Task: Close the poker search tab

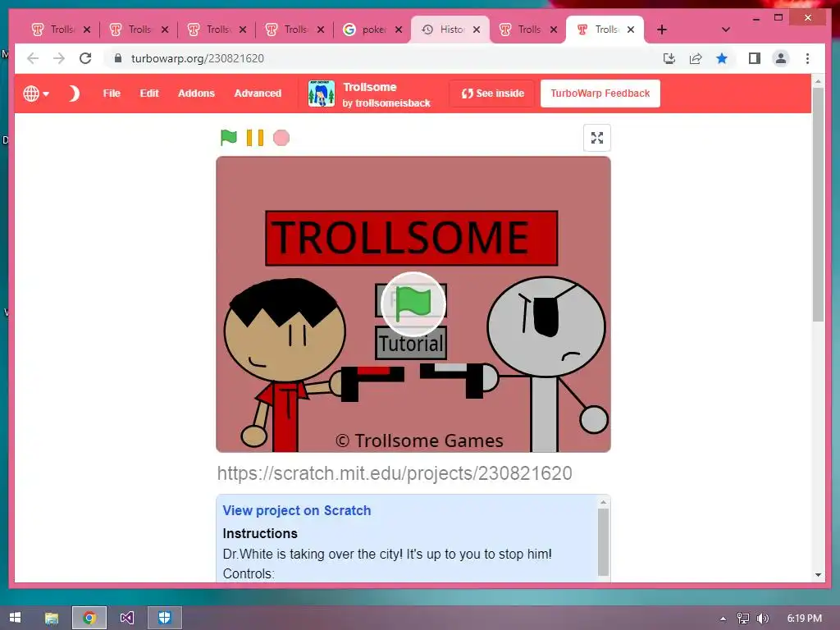Action: 399,30
